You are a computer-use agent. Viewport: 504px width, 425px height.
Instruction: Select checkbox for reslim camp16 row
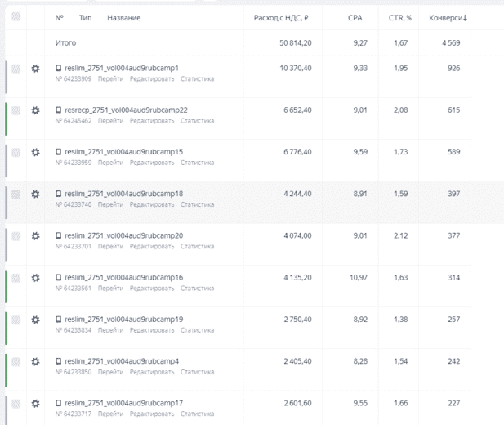(x=16, y=278)
